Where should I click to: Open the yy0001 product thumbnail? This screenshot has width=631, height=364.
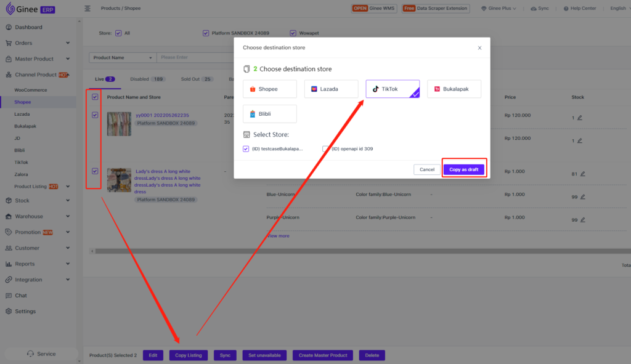(119, 123)
